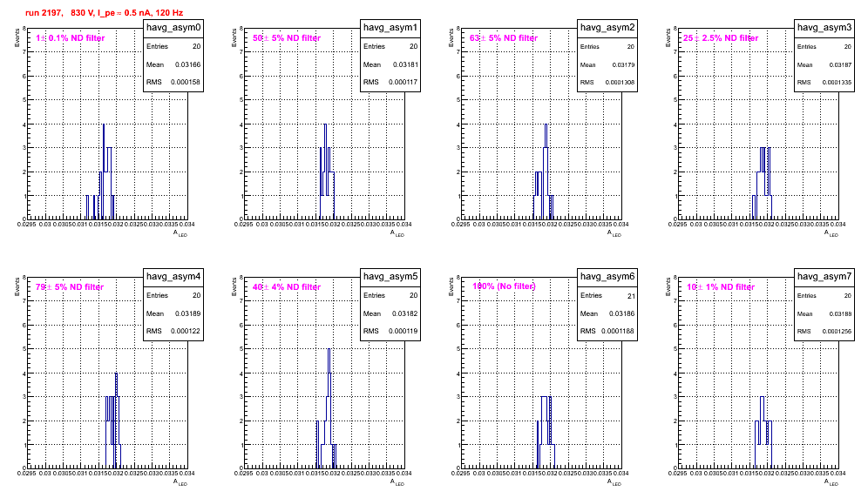Image resolution: width=868 pixels, height=498 pixels.
Task: Click RMS value 0.000117 in havg_asym1
Action: [403, 82]
